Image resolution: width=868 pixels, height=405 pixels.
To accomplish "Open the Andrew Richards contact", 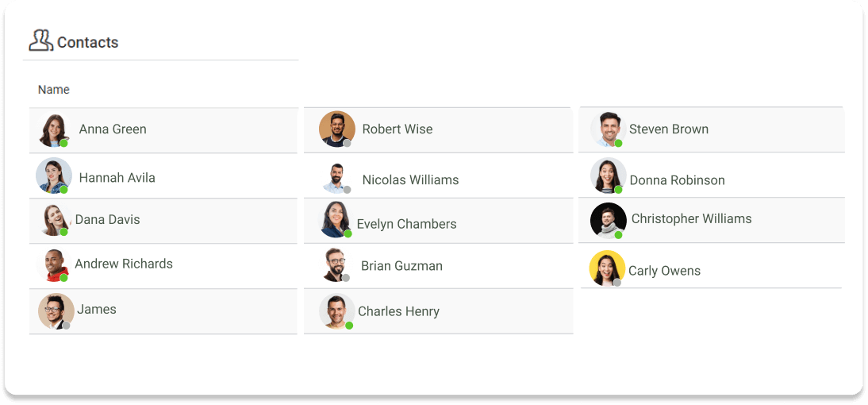I will tap(163, 266).
